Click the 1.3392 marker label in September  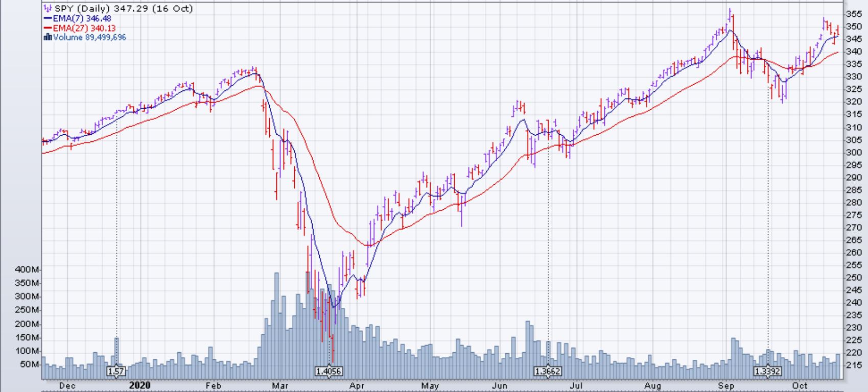(x=768, y=371)
